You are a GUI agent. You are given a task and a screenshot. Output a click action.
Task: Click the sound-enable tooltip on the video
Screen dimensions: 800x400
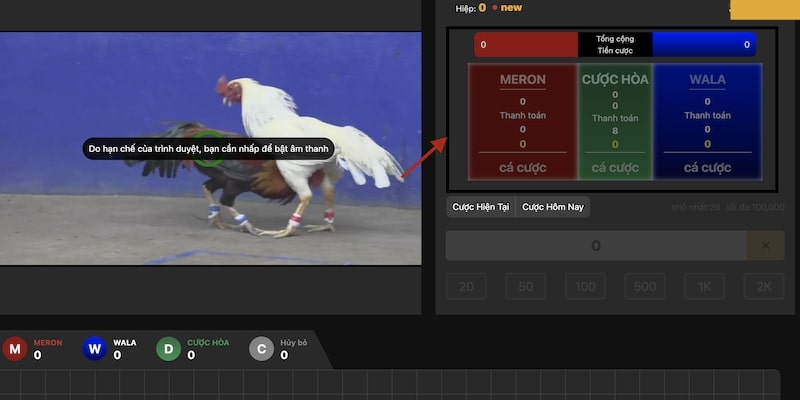208,149
